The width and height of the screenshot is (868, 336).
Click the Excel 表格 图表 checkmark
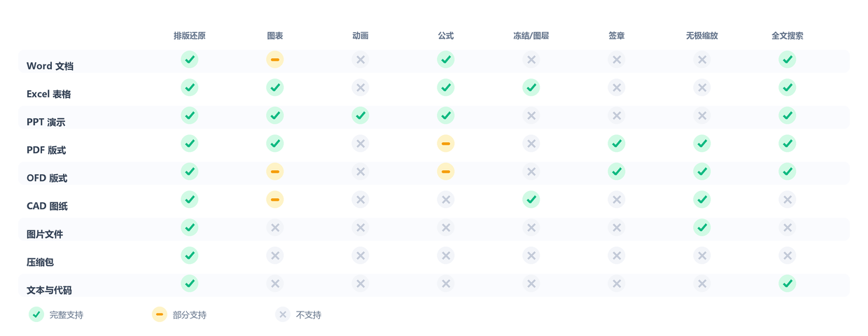275,87
